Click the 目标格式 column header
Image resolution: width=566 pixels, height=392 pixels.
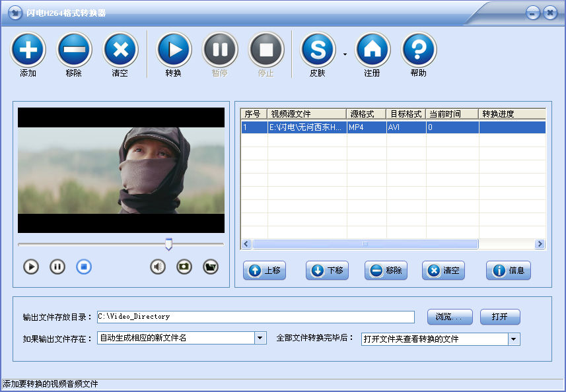(x=406, y=114)
